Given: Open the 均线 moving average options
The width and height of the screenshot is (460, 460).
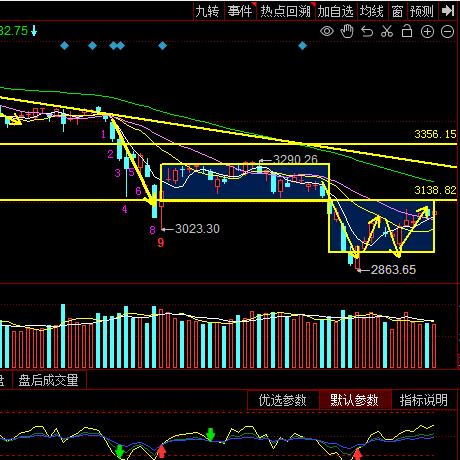Looking at the screenshot, I should click(372, 11).
